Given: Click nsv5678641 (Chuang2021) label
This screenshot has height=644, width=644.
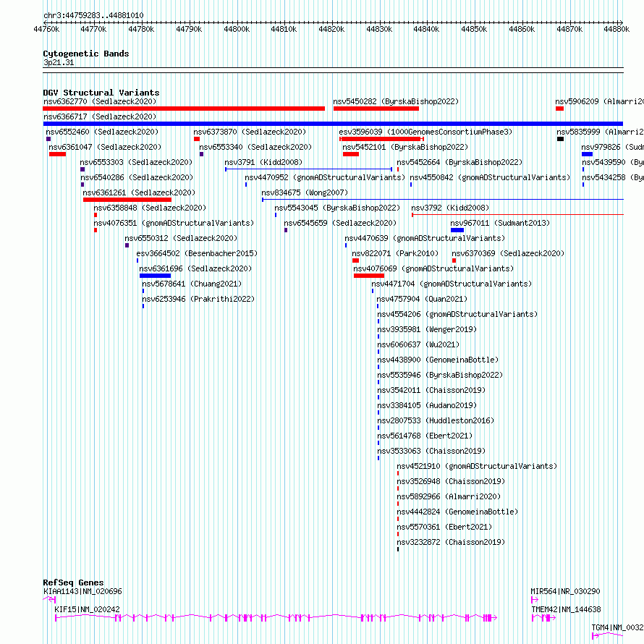Looking at the screenshot, I should [192, 284].
